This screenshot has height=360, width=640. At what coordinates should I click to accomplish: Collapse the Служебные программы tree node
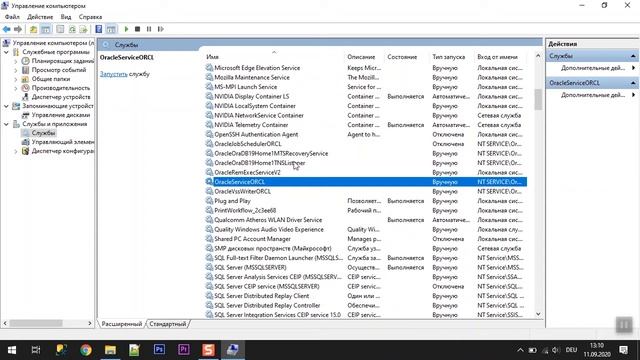click(6, 52)
